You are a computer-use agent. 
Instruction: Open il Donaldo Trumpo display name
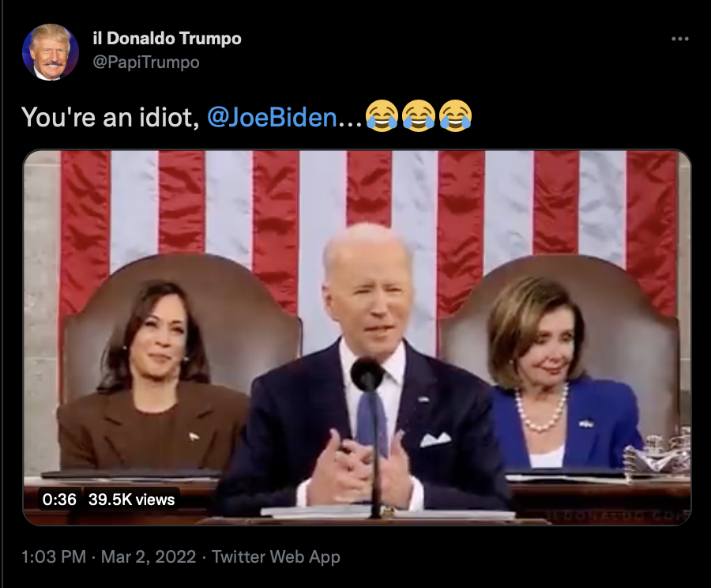[167, 39]
